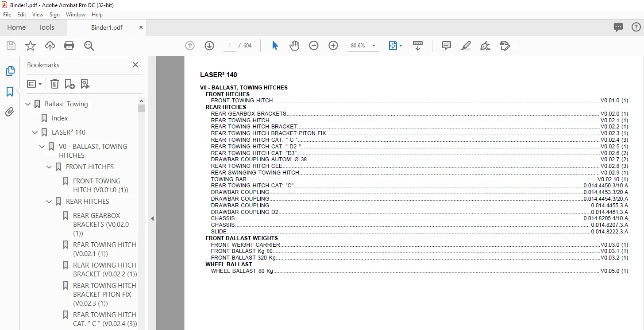This screenshot has height=330, width=644.
Task: Collapse navigation pane with side arrow
Action: tap(152, 218)
